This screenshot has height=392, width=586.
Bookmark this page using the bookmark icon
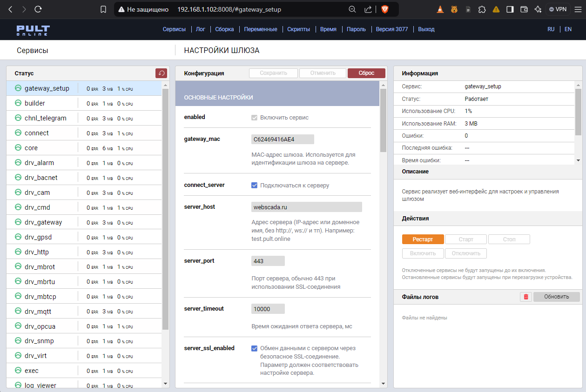pos(103,9)
